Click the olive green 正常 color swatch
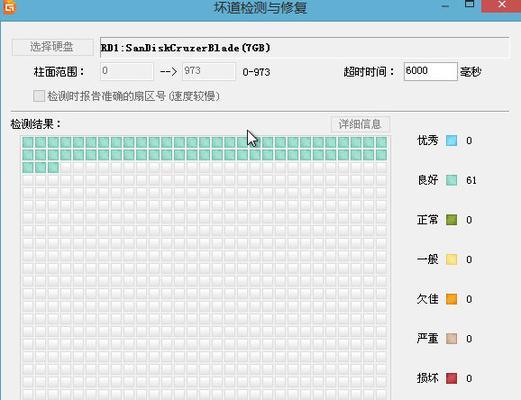This screenshot has height=400, width=521. [452, 220]
